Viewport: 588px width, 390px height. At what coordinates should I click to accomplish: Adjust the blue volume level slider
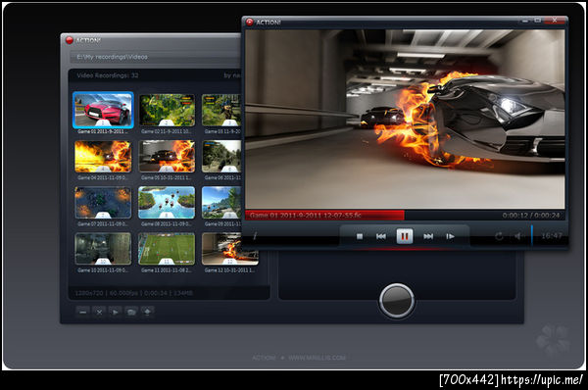click(532, 235)
